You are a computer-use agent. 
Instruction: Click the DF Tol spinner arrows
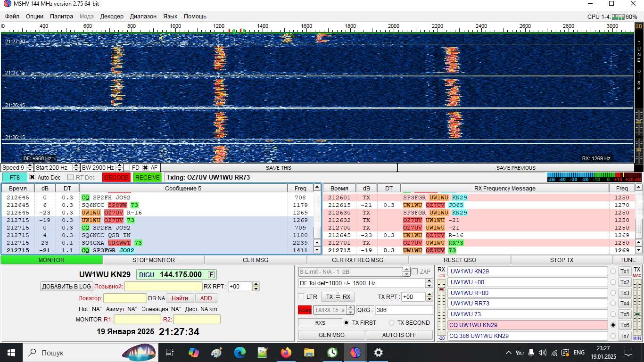coord(429,283)
